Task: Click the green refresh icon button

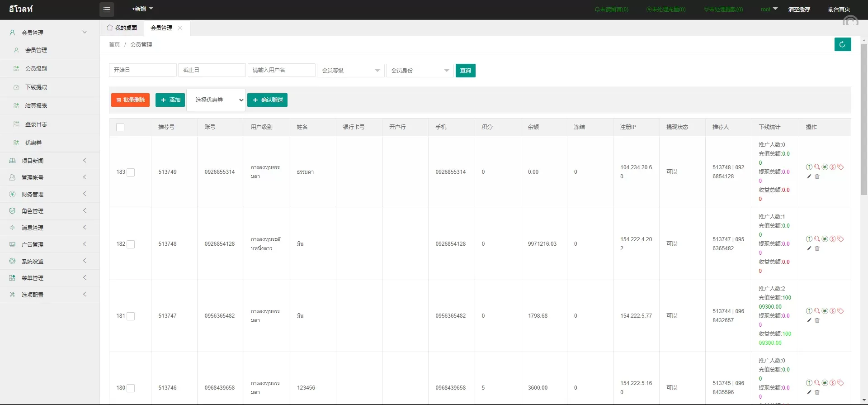Action: [x=842, y=44]
